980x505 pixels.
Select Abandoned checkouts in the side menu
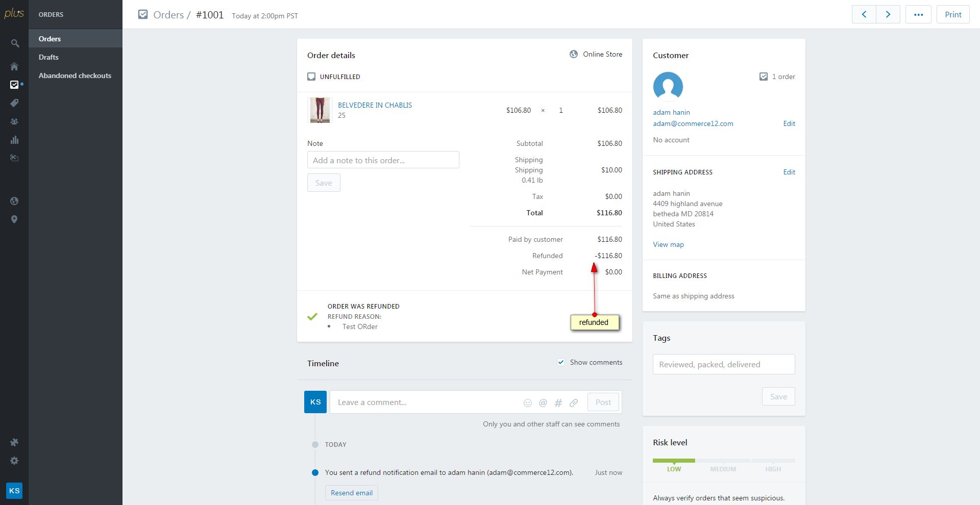[76, 75]
